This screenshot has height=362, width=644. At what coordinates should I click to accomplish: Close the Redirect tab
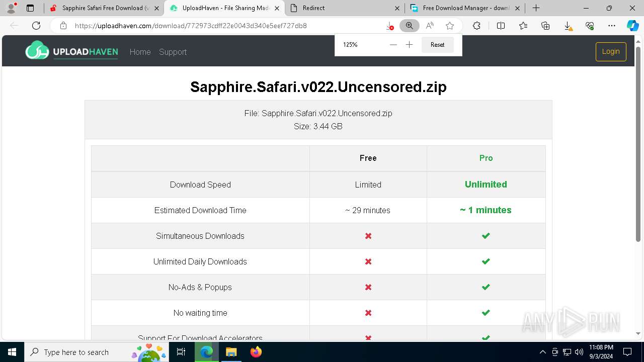pyautogui.click(x=397, y=8)
